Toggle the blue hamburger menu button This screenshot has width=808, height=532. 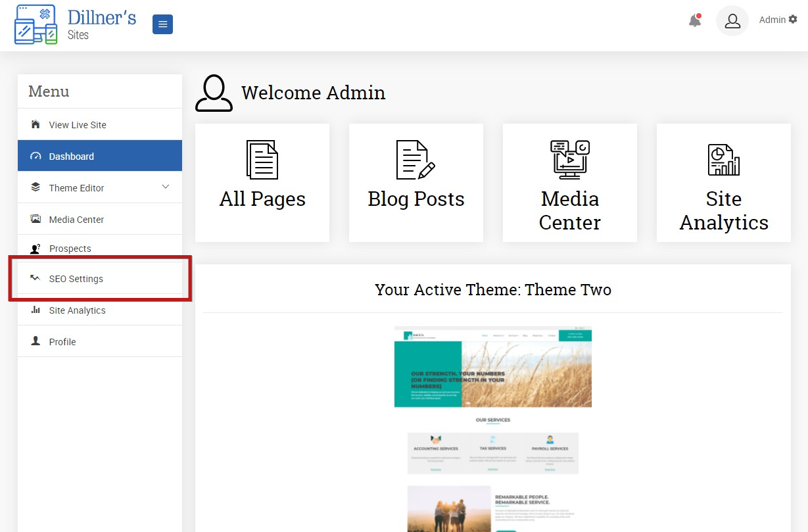pos(162,25)
